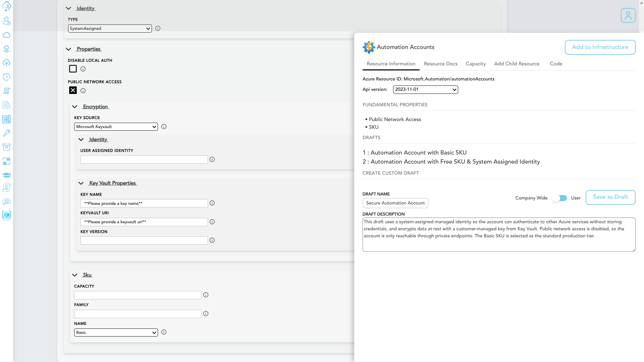Image resolution: width=644 pixels, height=362 pixels.
Task: Show info for Public Network Access
Action: (83, 90)
